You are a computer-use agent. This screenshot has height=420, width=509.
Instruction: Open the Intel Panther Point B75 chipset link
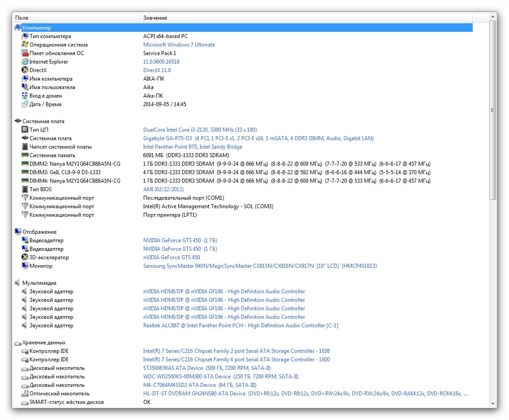(193, 147)
